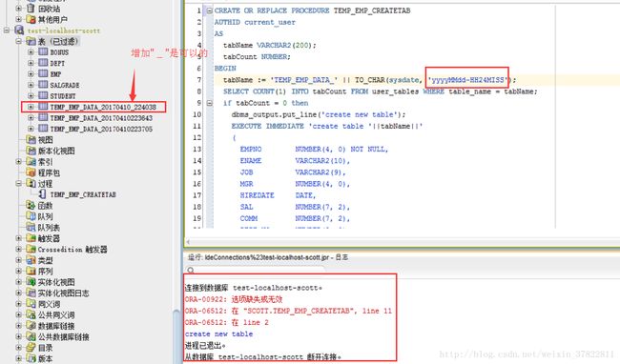
Task: Click the 'create new table' log output
Action: point(218,334)
